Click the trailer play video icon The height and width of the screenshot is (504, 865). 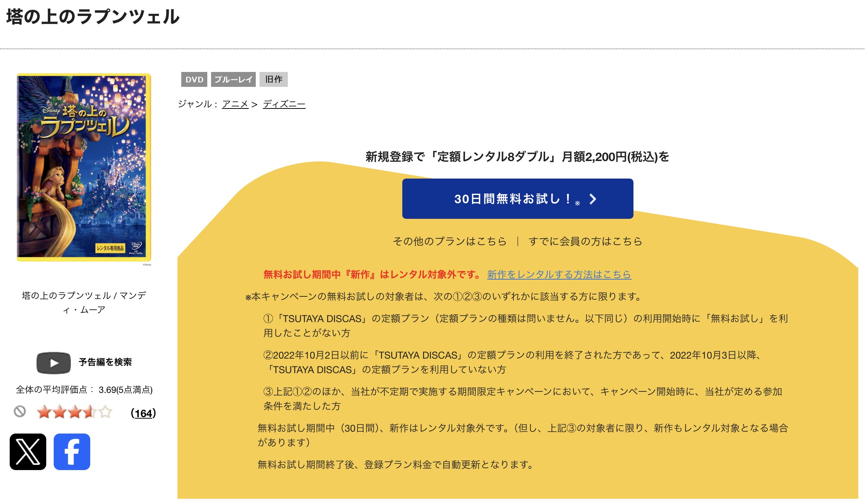54,363
